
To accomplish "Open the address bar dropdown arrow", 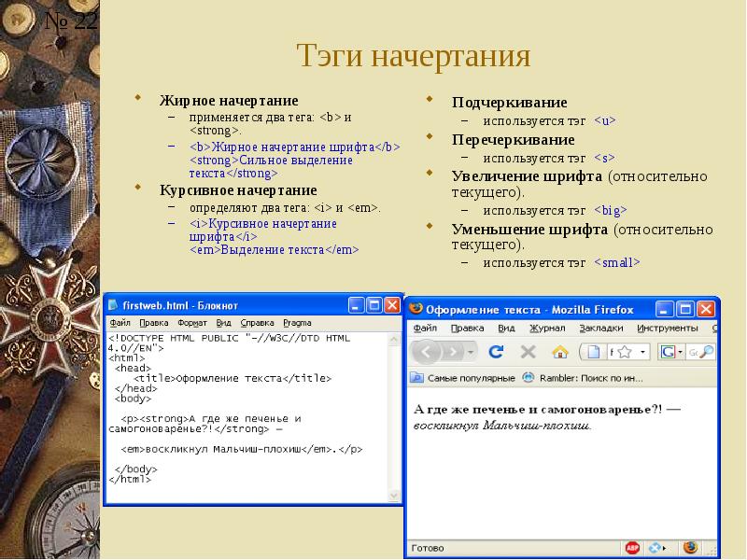I will [642, 353].
